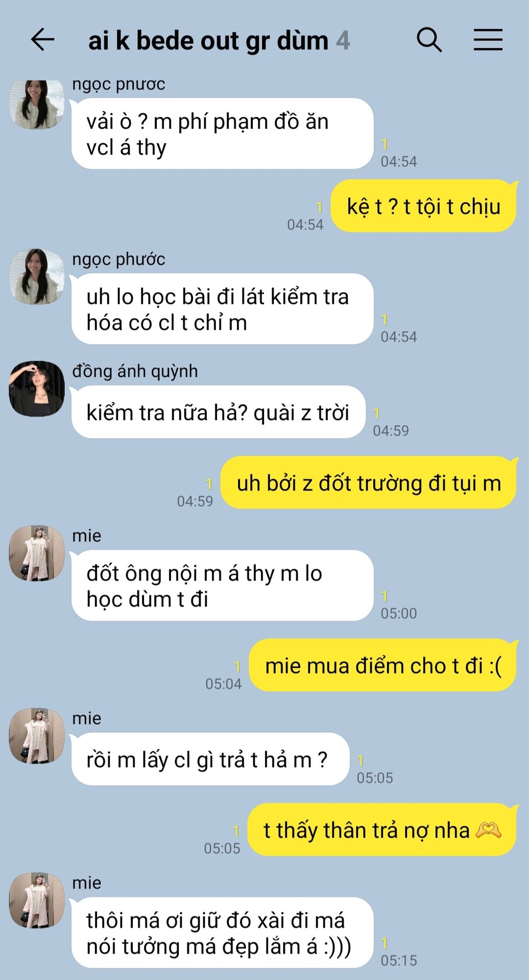Open chat search magnifier icon

(x=429, y=40)
